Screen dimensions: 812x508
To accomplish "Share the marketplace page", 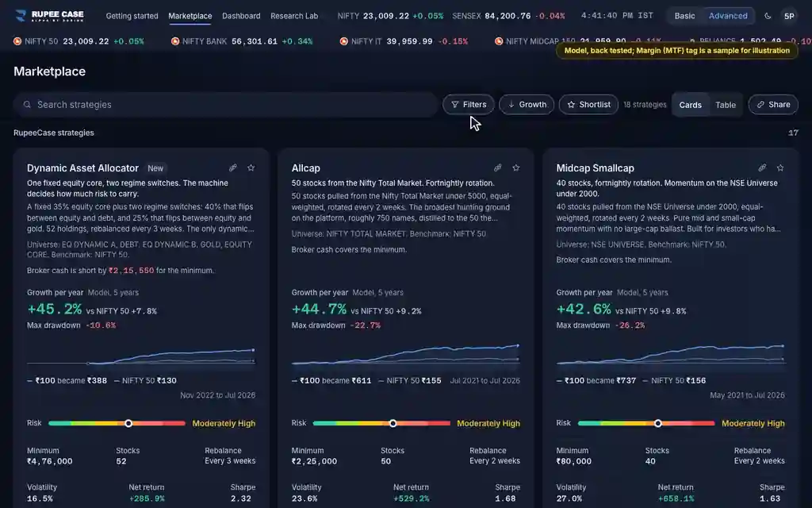I will click(x=773, y=105).
